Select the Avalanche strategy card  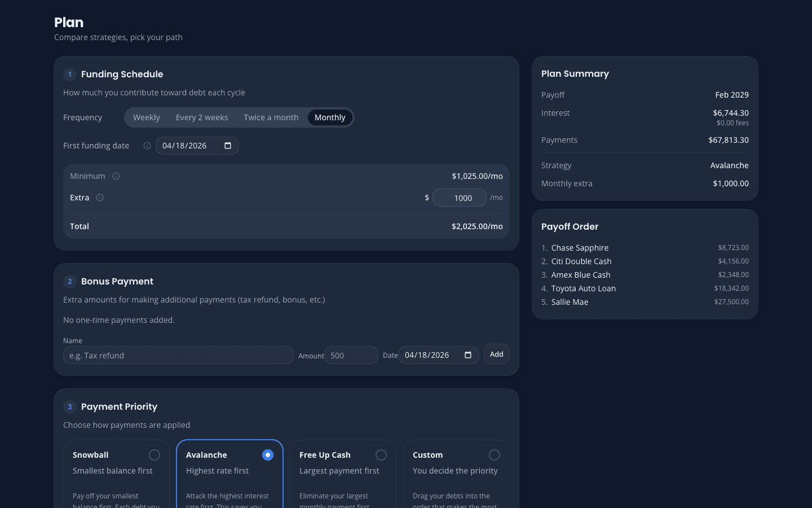tap(268, 454)
